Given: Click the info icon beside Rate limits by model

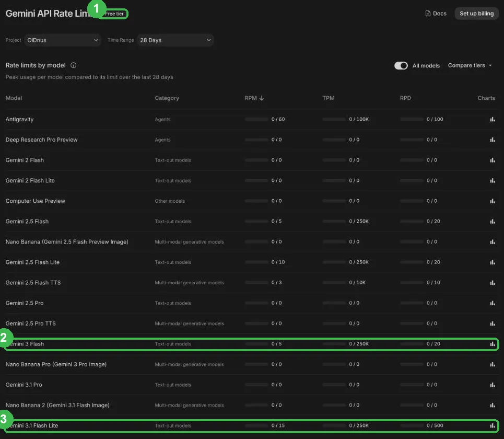Looking at the screenshot, I should point(73,65).
